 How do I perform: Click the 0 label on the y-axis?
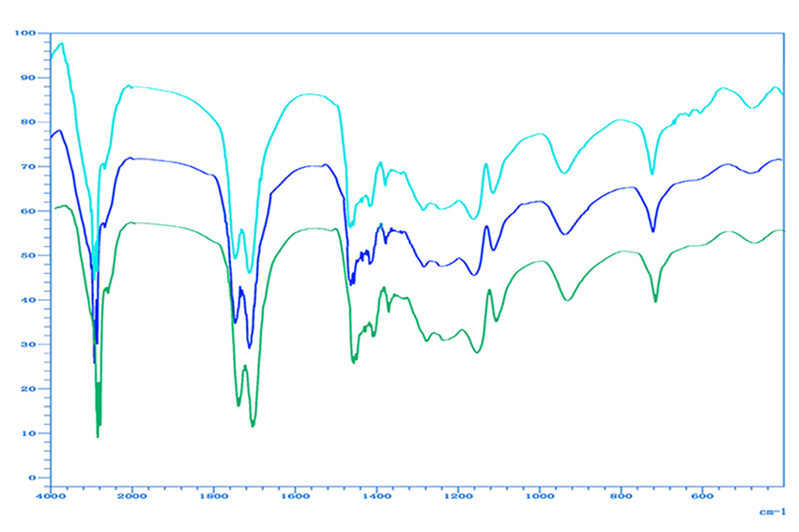[x=31, y=478]
